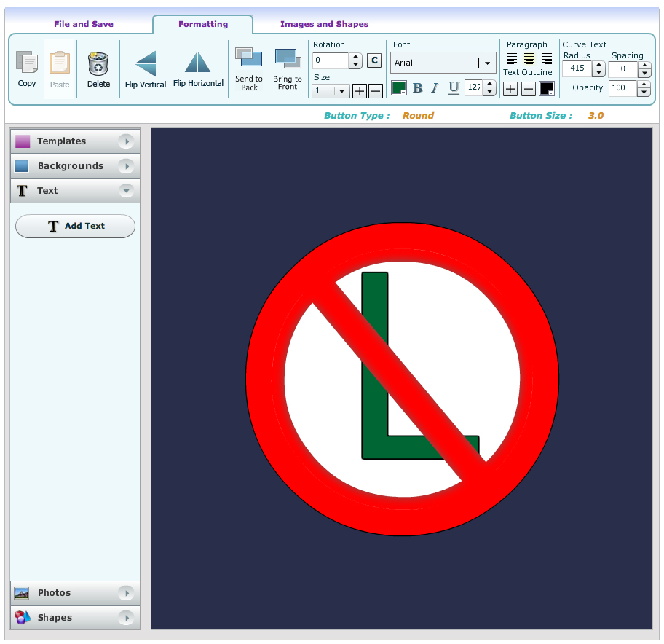
Task: Increase text outline thickness
Action: point(510,89)
